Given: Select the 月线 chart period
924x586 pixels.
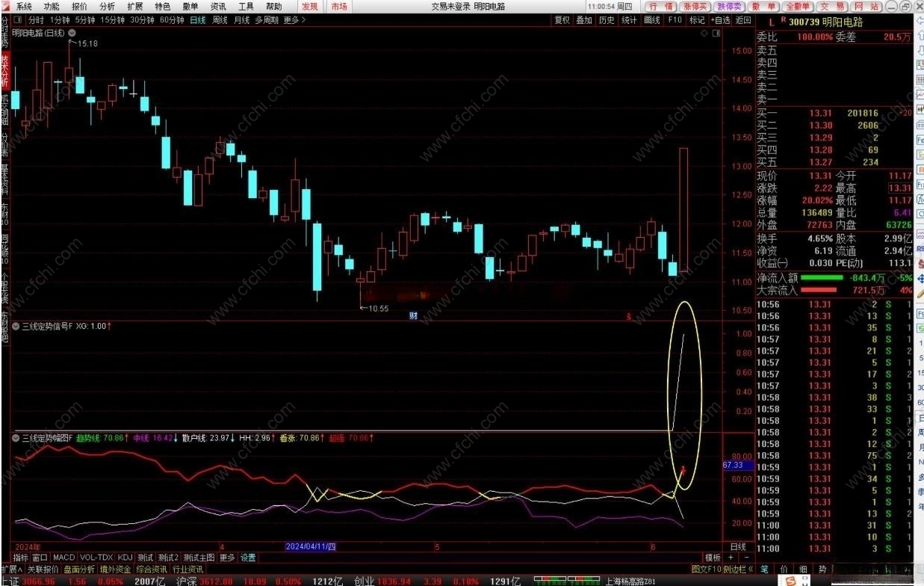Looking at the screenshot, I should point(241,20).
